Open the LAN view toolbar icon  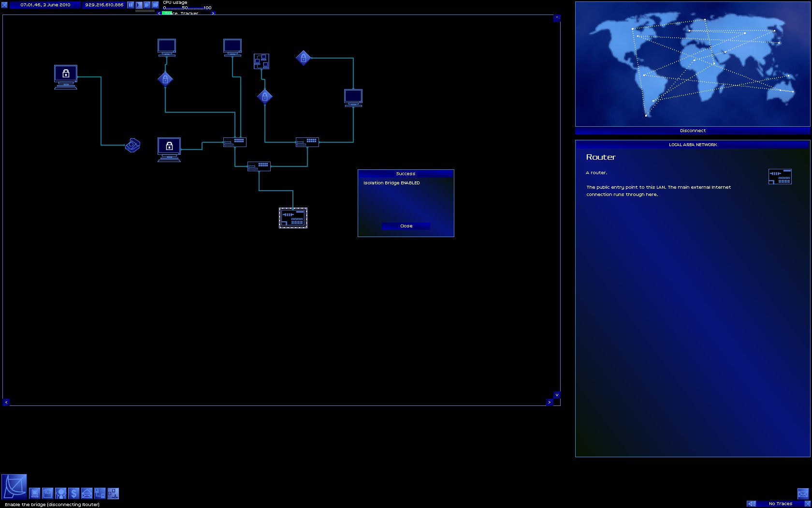pos(113,493)
